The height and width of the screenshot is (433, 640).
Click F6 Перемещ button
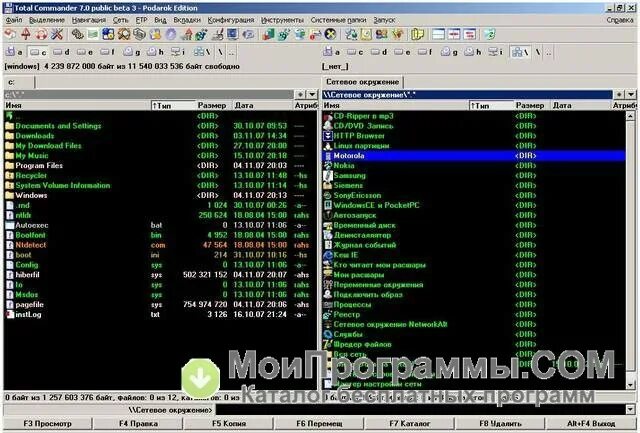point(320,424)
